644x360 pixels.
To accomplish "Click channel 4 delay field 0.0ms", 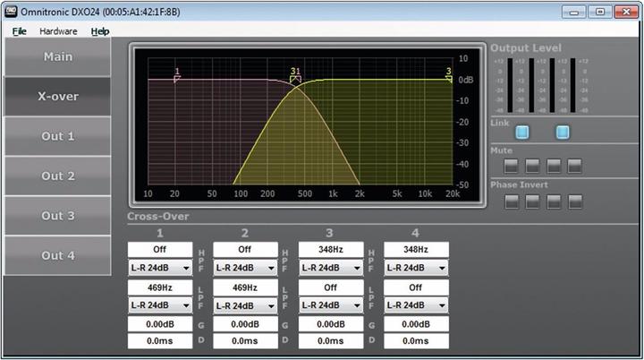I will pos(416,341).
